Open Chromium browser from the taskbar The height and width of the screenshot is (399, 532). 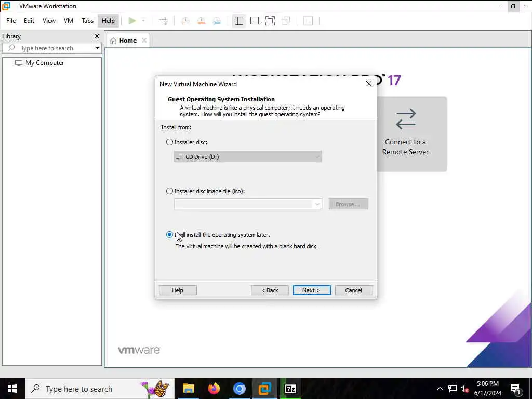point(239,389)
